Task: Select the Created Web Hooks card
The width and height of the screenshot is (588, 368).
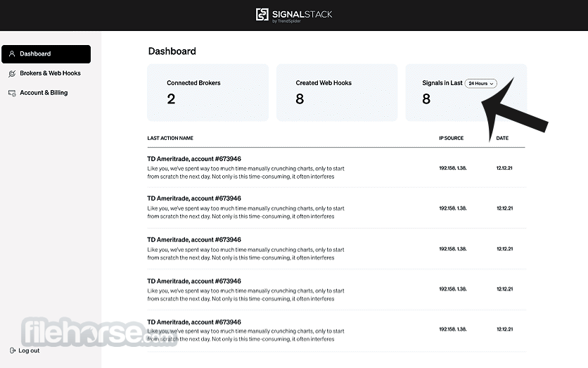Action: pyautogui.click(x=337, y=92)
